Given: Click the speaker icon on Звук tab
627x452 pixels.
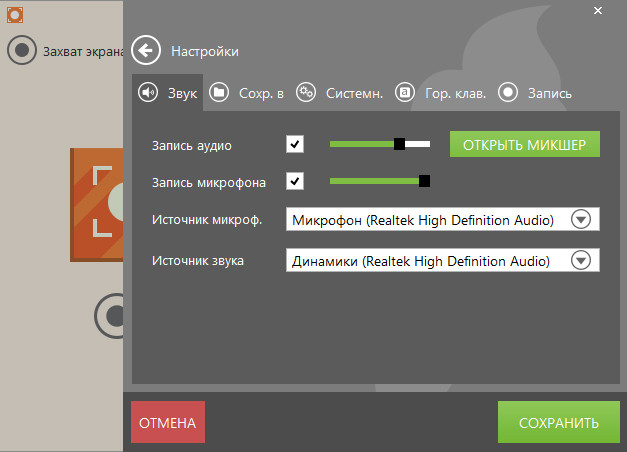Looking at the screenshot, I should 148,93.
